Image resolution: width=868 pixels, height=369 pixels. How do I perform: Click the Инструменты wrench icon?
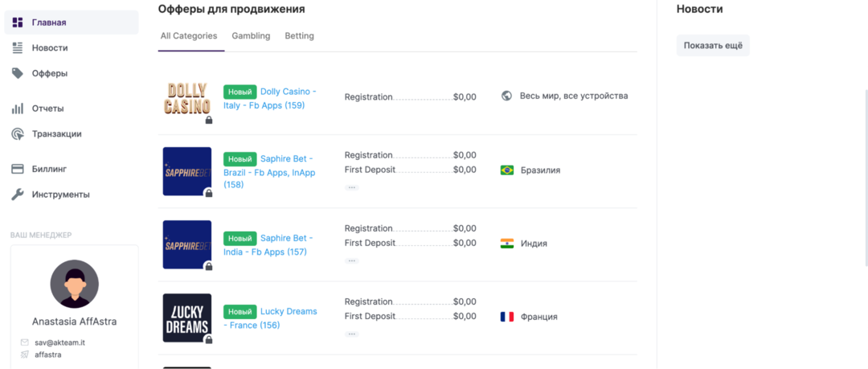pyautogui.click(x=18, y=195)
